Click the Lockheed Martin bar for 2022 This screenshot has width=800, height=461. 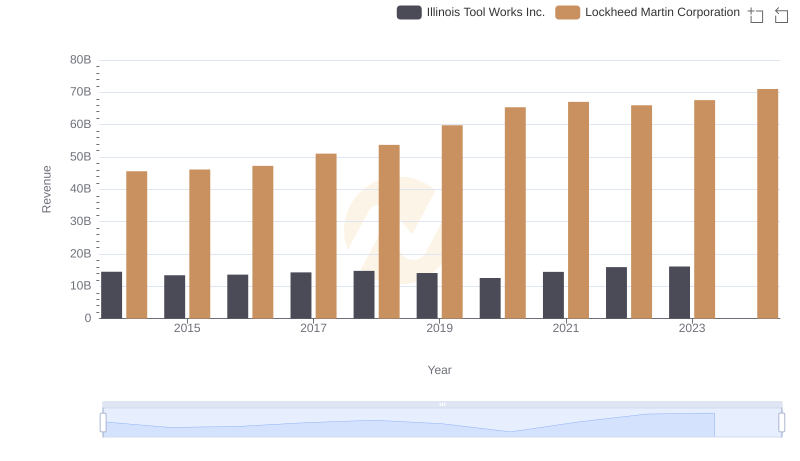click(642, 212)
